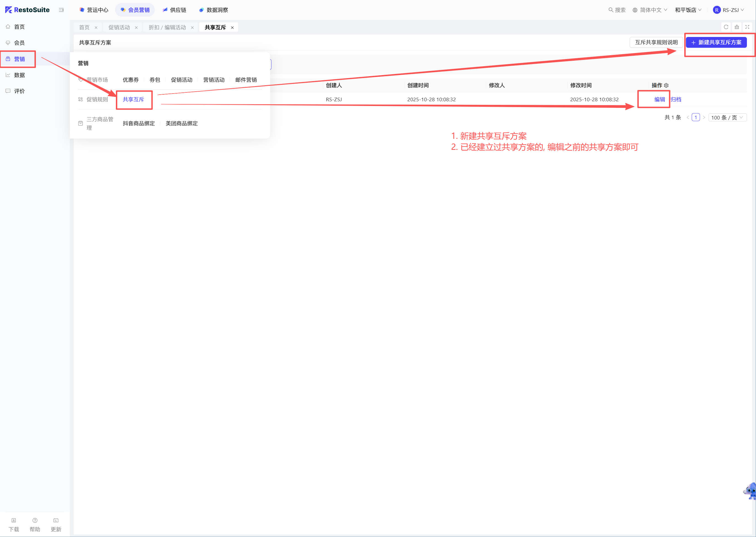The height and width of the screenshot is (537, 756).
Task: Click 新建共享互斥方案 button
Action: tap(716, 42)
